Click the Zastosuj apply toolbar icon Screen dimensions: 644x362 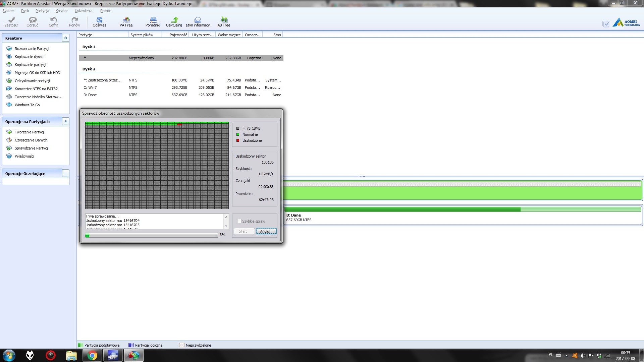[11, 22]
